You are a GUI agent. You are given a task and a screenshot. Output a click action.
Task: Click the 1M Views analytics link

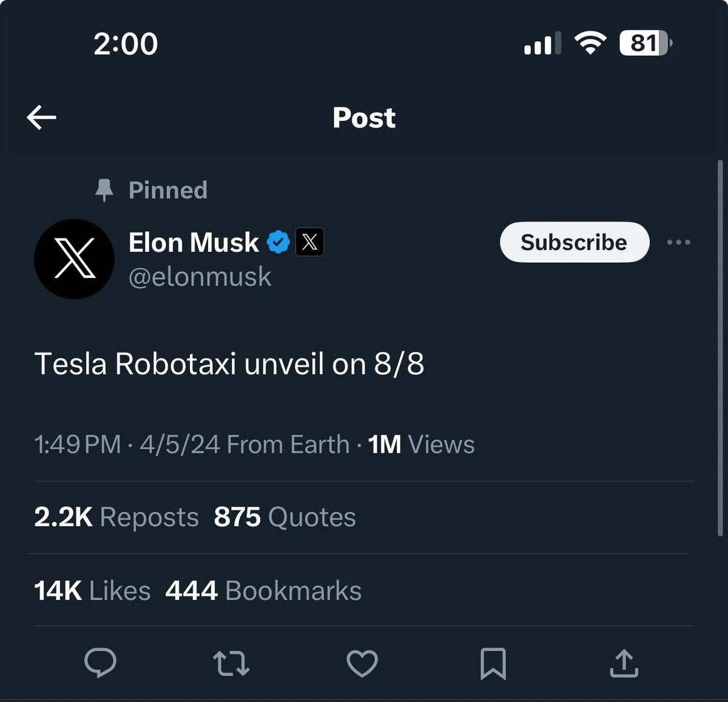(x=421, y=444)
